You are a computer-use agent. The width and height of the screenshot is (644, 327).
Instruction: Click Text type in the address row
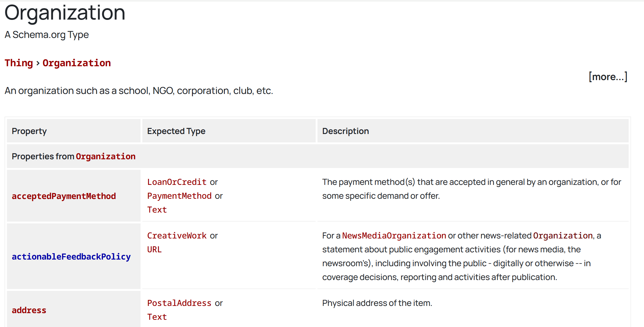coord(157,317)
